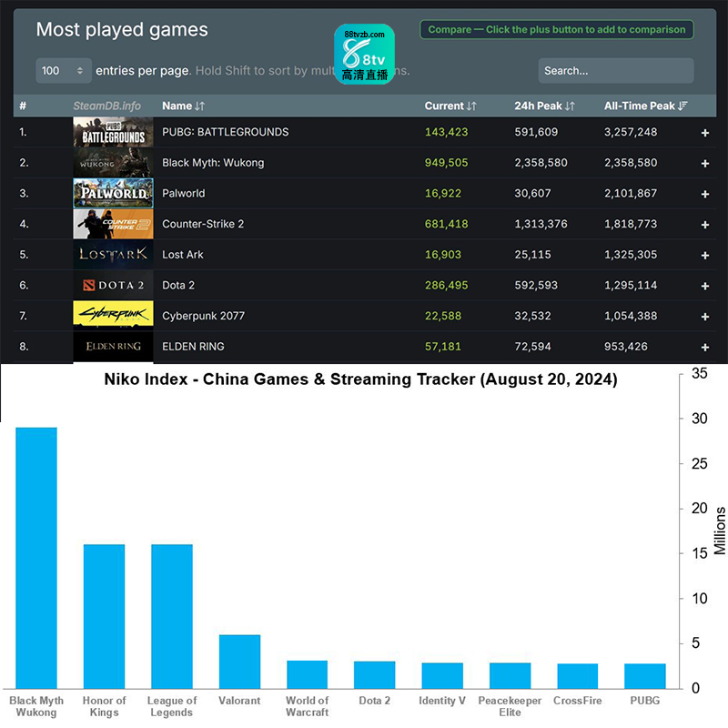Click the World of Warcraft chart bar
Viewport: 728px width, 728px height.
(x=307, y=674)
